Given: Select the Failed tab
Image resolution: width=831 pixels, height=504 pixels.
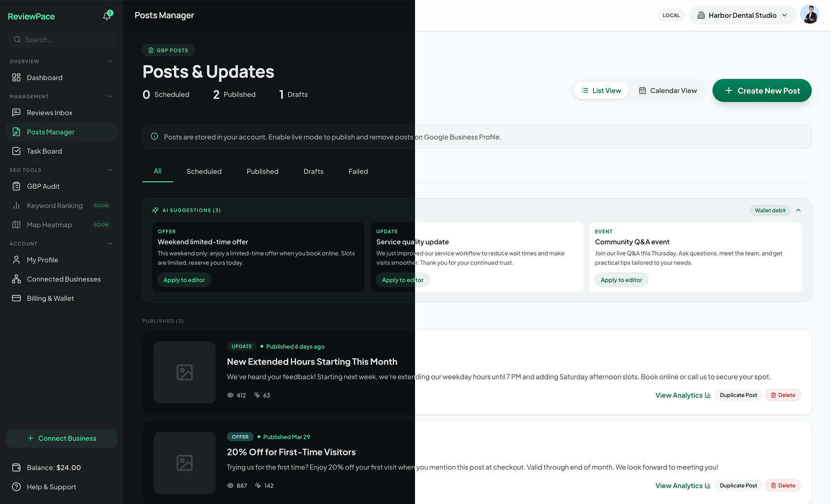Looking at the screenshot, I should click(x=358, y=171).
